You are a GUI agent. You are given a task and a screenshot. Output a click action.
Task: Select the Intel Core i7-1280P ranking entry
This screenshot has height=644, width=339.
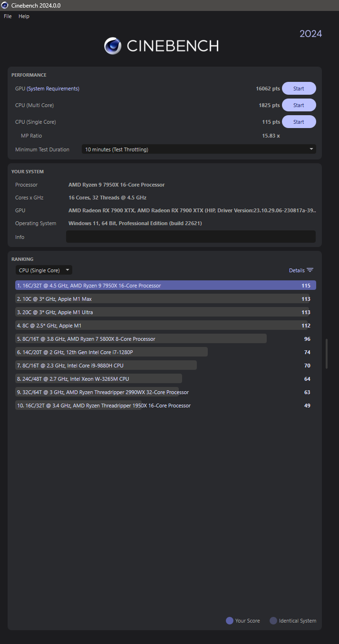(162, 352)
